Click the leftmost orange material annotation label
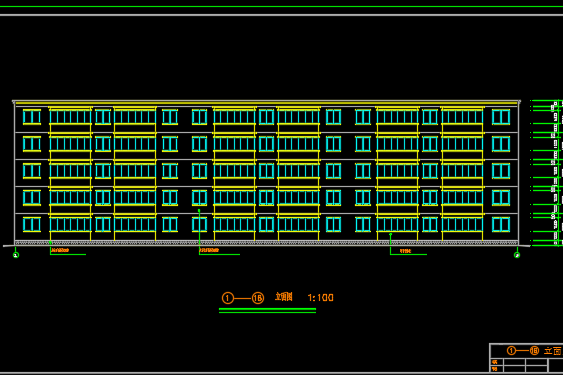Viewport: 563px width, 375px height. click(60, 250)
